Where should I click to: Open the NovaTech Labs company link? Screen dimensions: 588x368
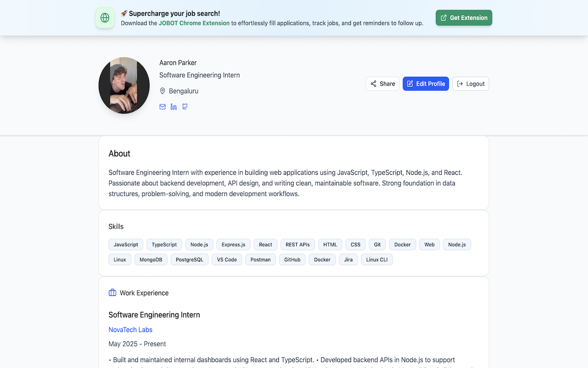pos(130,329)
